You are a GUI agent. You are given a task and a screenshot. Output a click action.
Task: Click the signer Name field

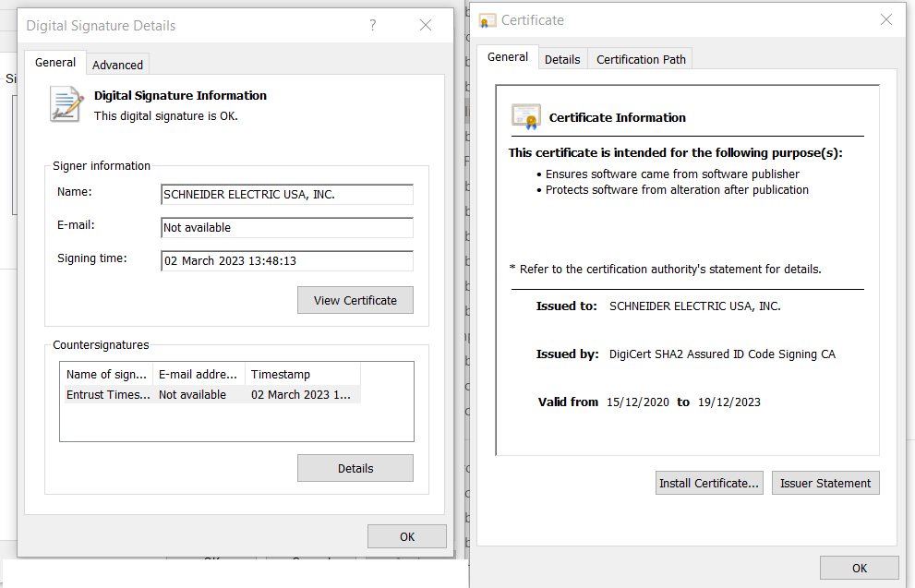(x=286, y=195)
